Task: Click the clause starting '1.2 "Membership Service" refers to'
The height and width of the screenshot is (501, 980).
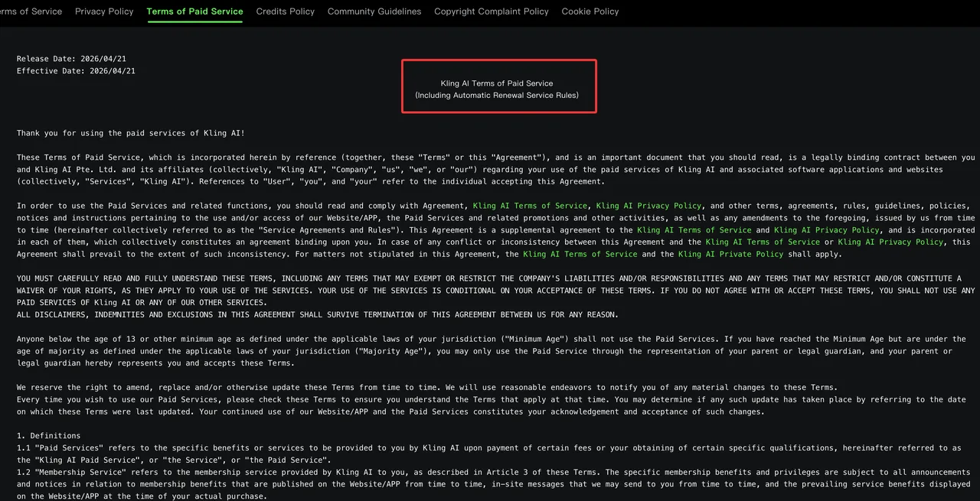Action: click(x=494, y=485)
